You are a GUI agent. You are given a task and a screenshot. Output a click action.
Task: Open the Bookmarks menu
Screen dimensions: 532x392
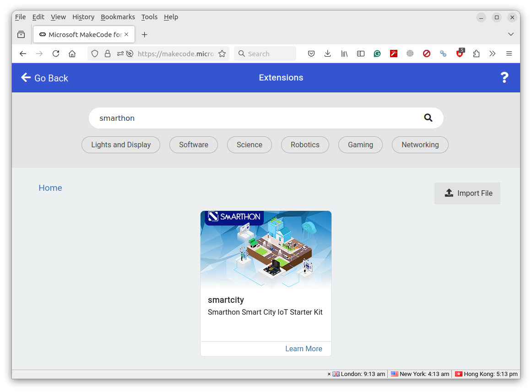coord(118,17)
